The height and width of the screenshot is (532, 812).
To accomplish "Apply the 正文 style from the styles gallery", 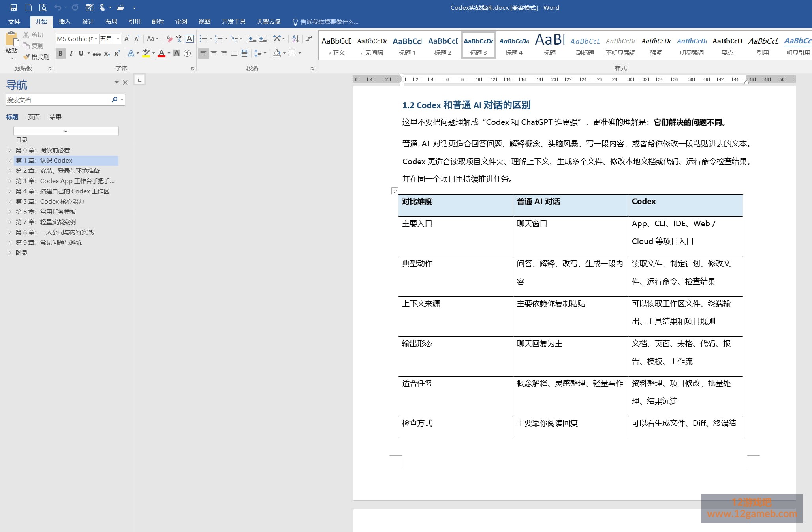I will tap(336, 46).
